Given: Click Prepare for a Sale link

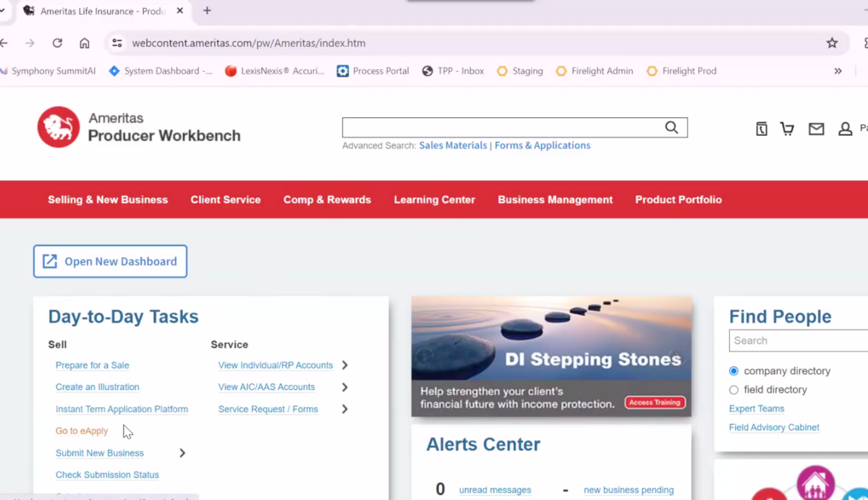Looking at the screenshot, I should coord(93,365).
